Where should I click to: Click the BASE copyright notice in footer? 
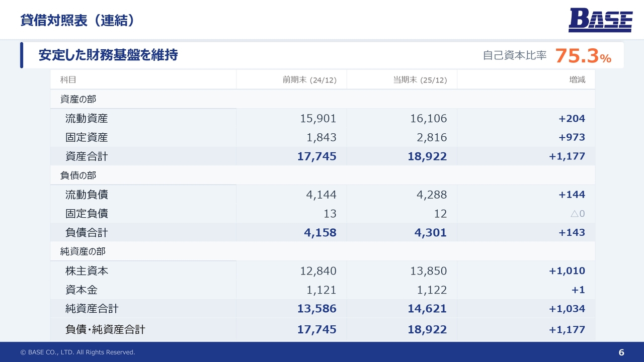(x=77, y=352)
